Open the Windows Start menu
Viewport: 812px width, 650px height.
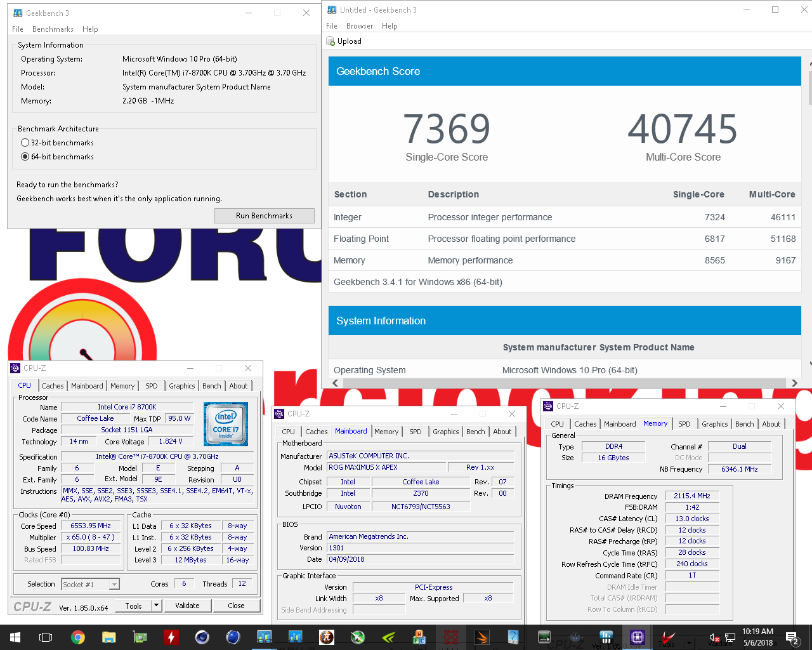point(15,637)
